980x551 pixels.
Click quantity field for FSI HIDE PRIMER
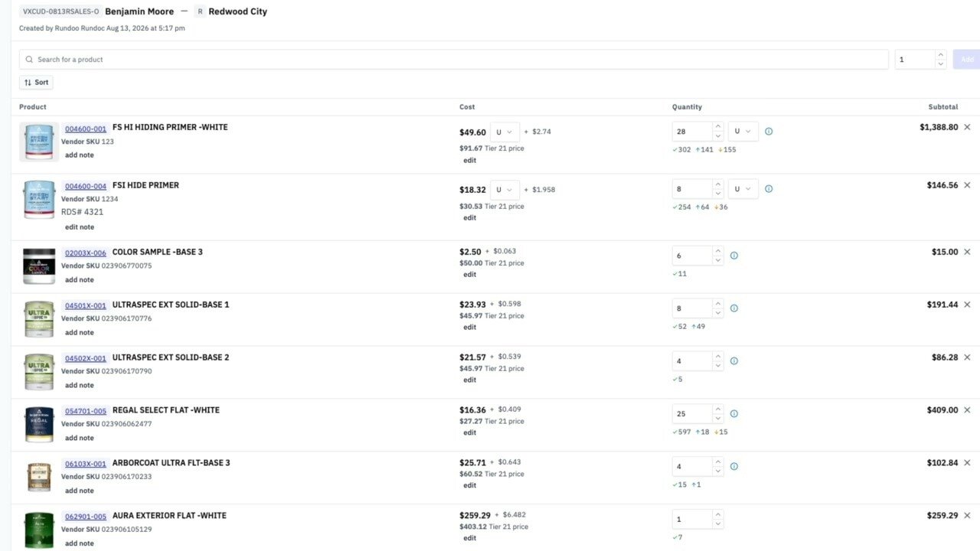(692, 189)
